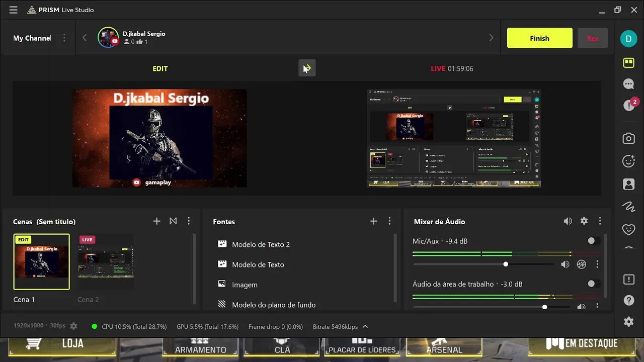Click the Rec record button

point(593,38)
